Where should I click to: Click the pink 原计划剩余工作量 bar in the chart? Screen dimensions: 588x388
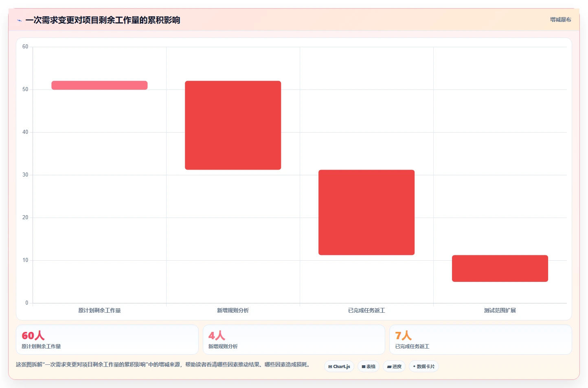click(x=99, y=85)
